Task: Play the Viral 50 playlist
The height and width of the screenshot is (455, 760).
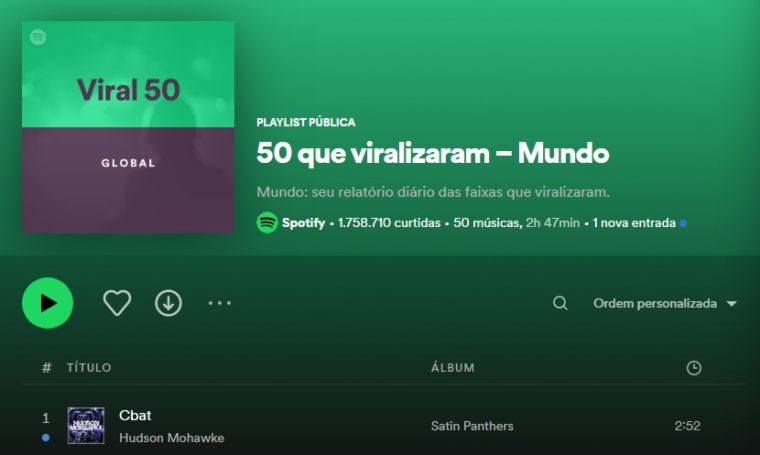Action: [48, 303]
